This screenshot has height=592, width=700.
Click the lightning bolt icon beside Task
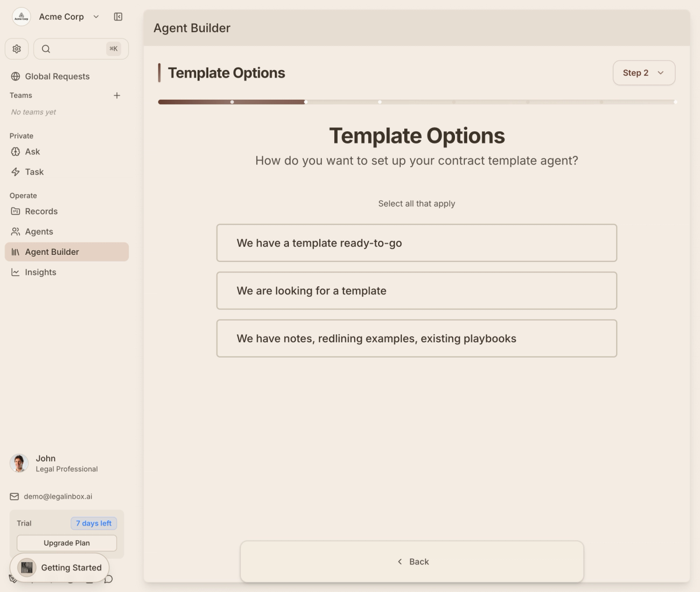coord(15,172)
